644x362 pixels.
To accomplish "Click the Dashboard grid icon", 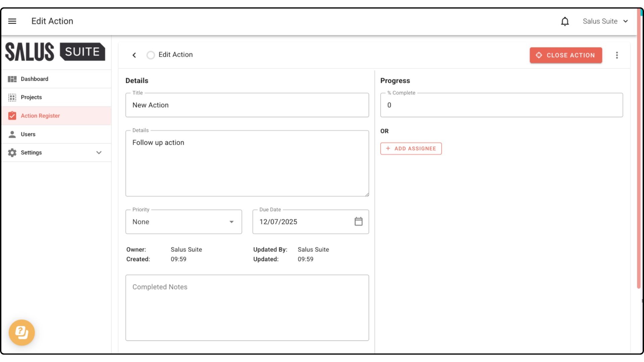I will tap(12, 79).
